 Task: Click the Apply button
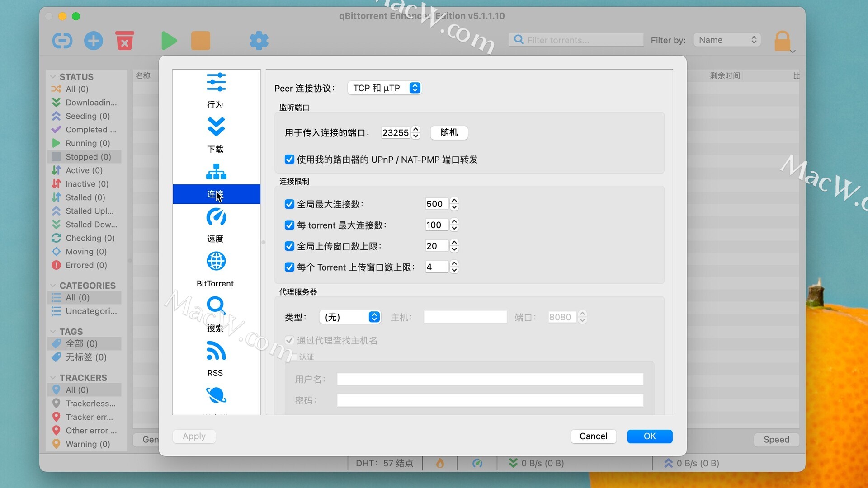(x=194, y=436)
